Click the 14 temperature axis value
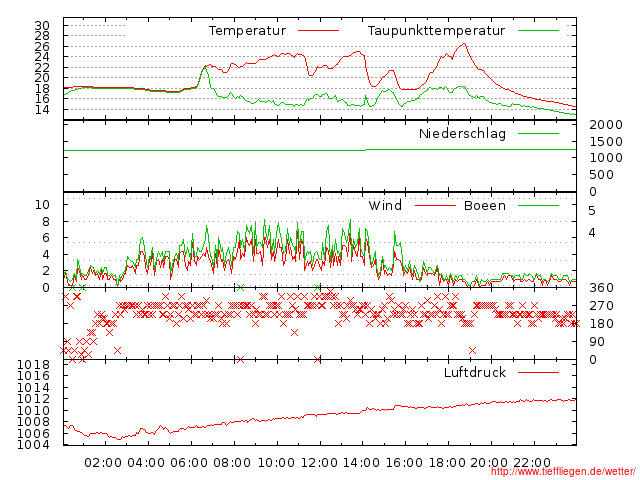Screen dimensions: 640x480 42,109
